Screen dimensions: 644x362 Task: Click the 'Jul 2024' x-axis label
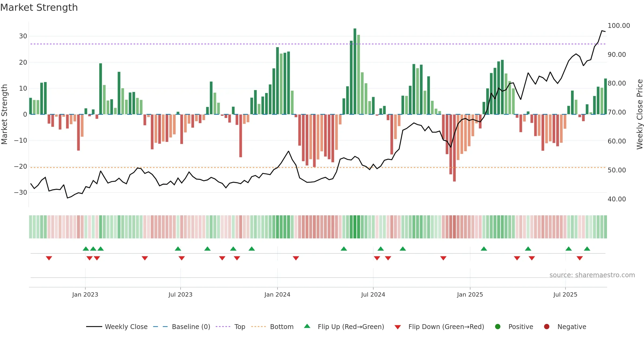373,294
